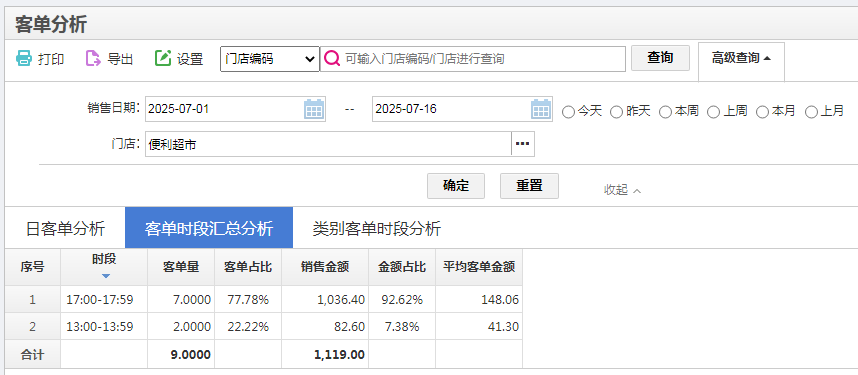This screenshot has height=375, width=858.
Task: Click the 门店 ellipsis browse button
Action: pyautogui.click(x=523, y=144)
